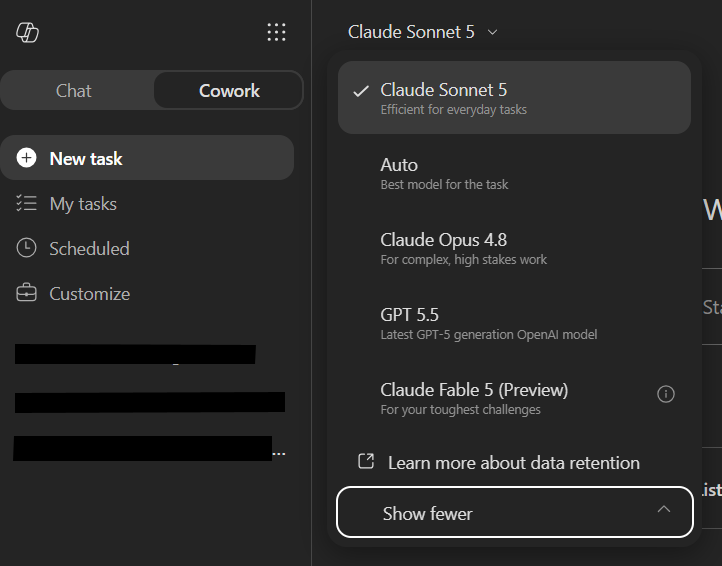
Task: Click 'Latest GPT-5 generation OpenAI model' text
Action: pyautogui.click(x=489, y=334)
